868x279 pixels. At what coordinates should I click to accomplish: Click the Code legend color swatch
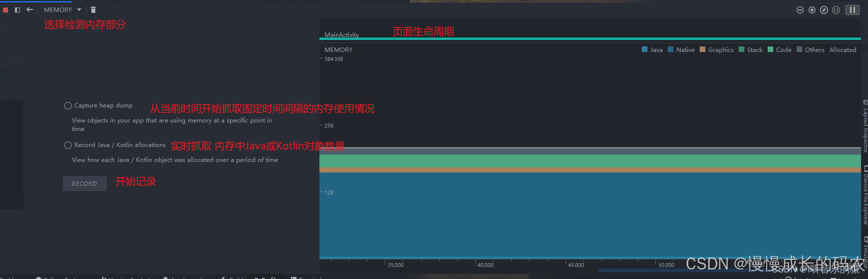pos(771,49)
